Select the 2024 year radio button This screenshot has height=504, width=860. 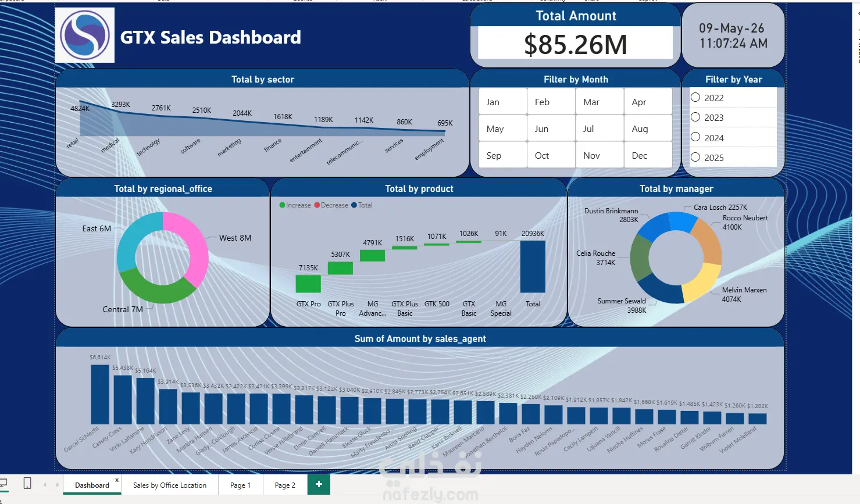point(695,137)
